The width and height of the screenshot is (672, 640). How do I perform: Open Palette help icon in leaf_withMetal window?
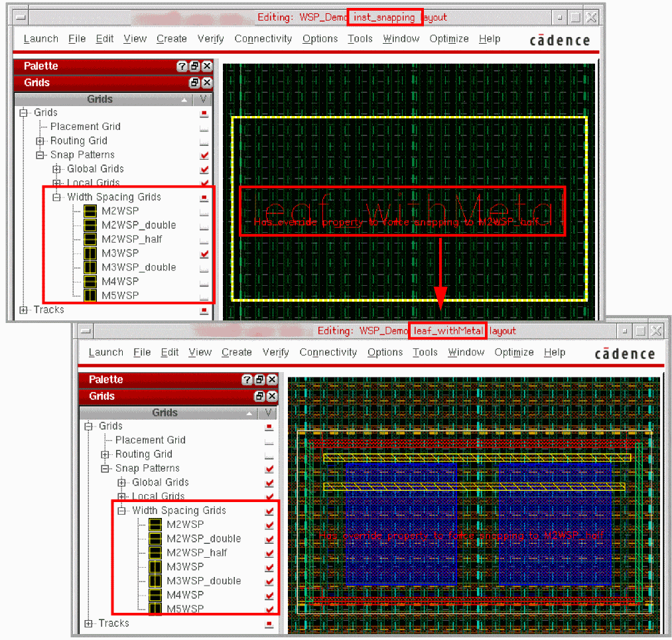tap(247, 379)
